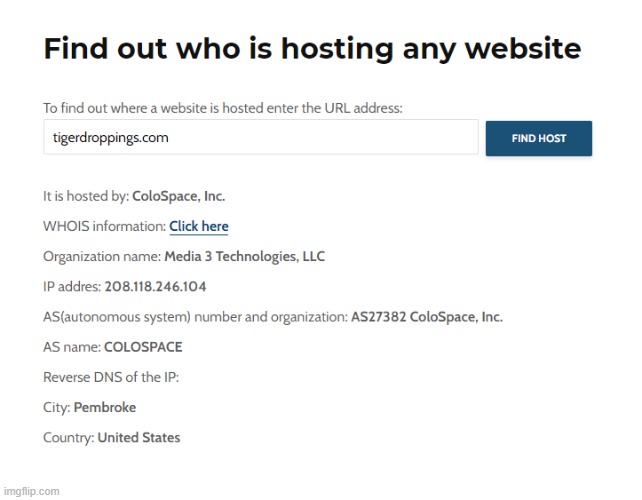642x500 pixels.
Task: Click the IP value 208.118.246.104
Action: tap(155, 287)
